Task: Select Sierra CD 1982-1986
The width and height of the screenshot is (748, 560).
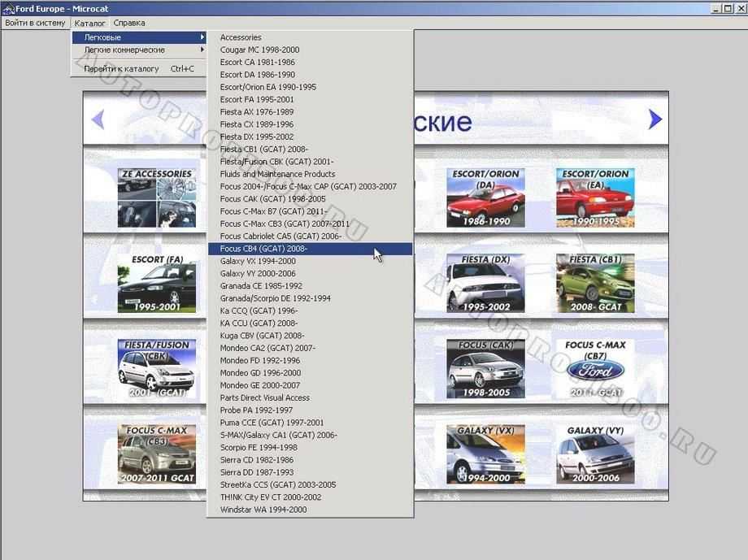Action: point(310,460)
